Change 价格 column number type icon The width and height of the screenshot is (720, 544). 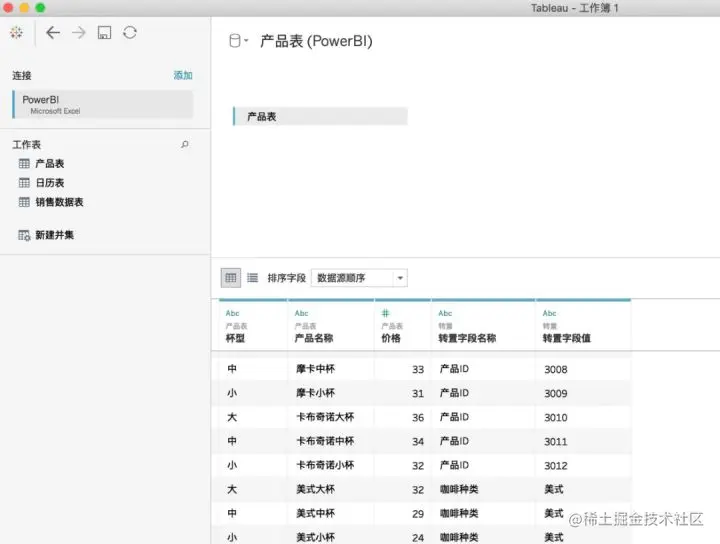385,313
